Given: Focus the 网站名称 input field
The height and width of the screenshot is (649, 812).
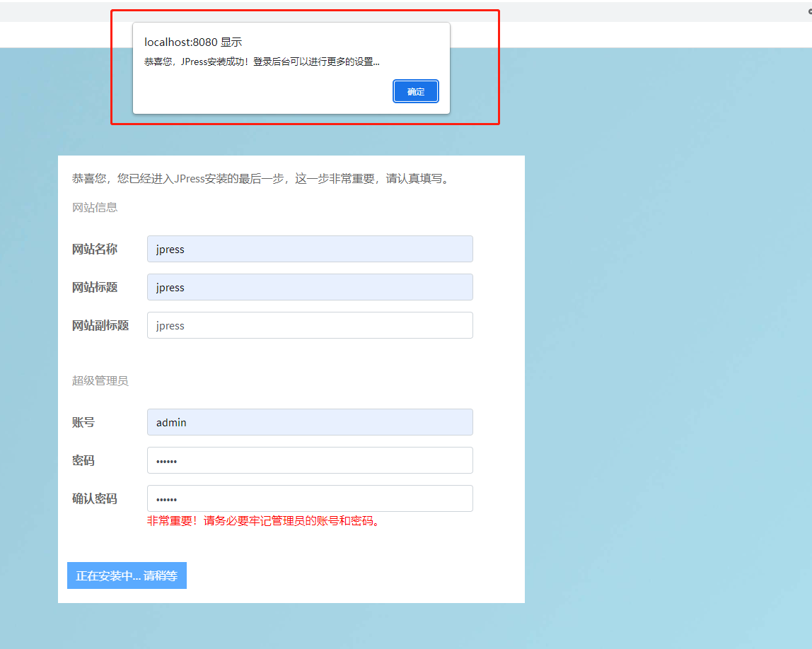Looking at the screenshot, I should point(310,249).
